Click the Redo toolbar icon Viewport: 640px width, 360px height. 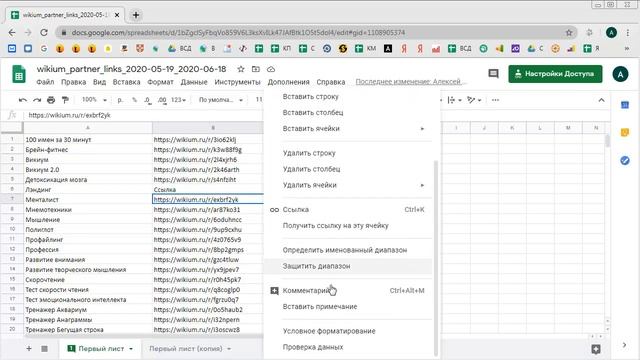pos(37,100)
